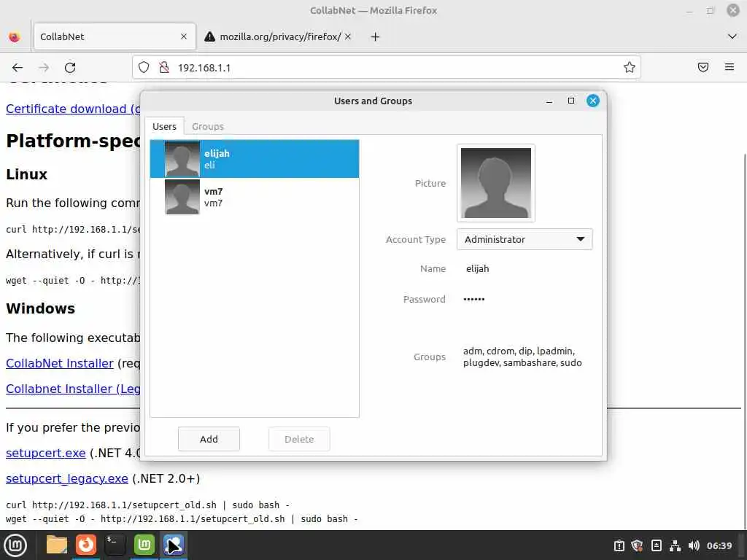Click the Firefox forward arrow
This screenshot has width=747, height=560.
click(44, 68)
